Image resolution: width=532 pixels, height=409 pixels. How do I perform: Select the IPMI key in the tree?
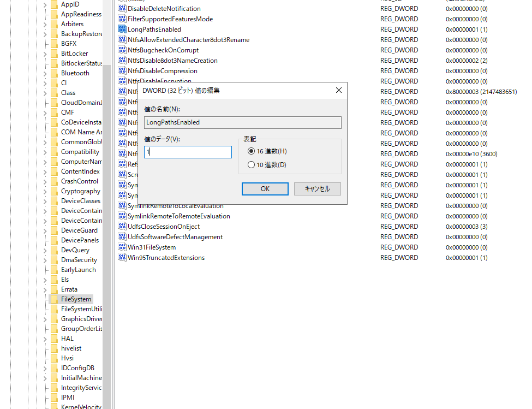68,398
